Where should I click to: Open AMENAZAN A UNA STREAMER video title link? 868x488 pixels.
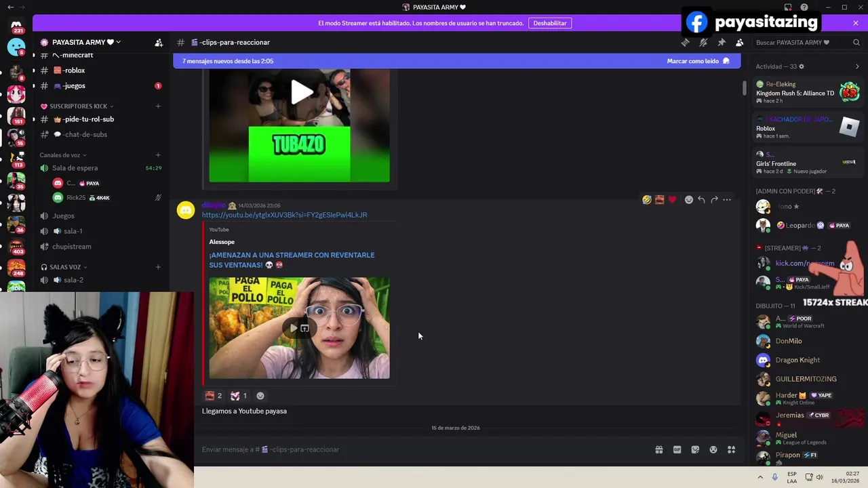pos(292,260)
